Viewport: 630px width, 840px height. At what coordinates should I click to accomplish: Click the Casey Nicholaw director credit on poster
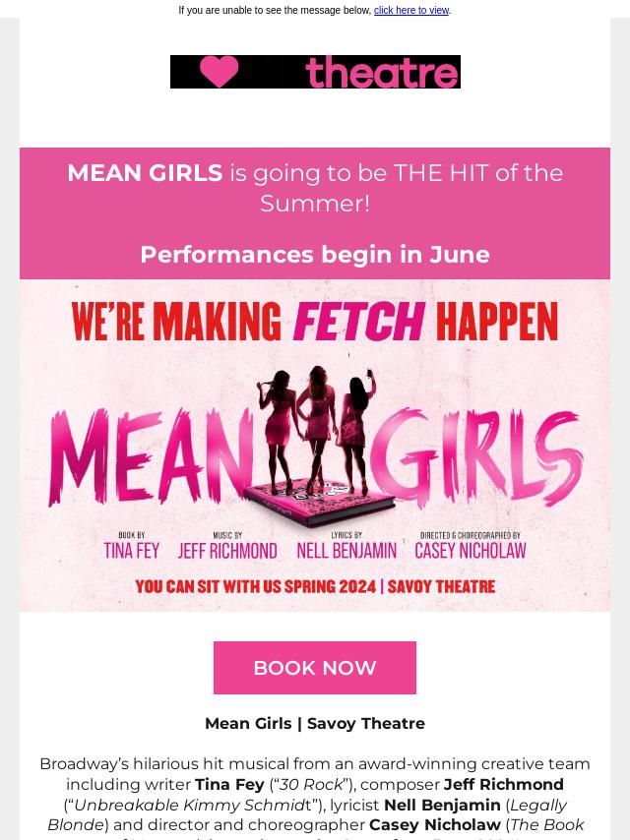[471, 546]
